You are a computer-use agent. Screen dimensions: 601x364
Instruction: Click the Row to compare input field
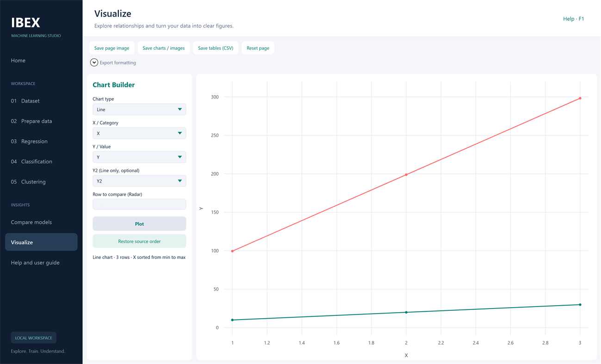click(139, 204)
